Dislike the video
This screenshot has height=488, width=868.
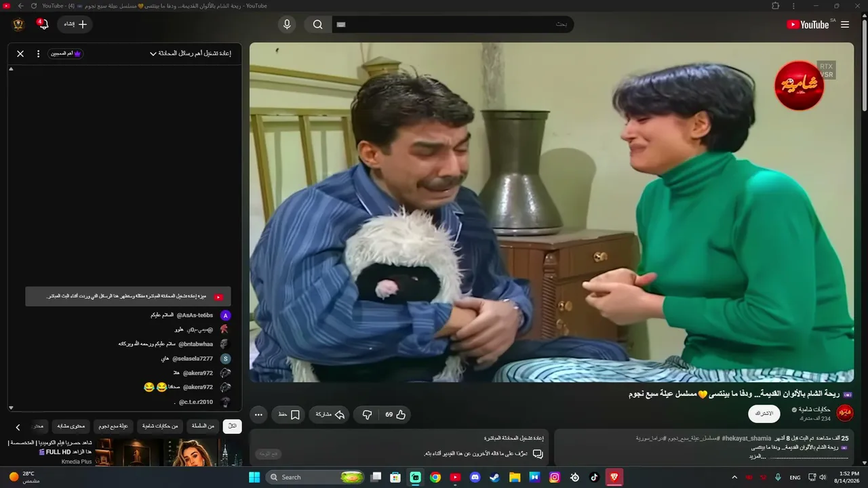click(x=367, y=414)
